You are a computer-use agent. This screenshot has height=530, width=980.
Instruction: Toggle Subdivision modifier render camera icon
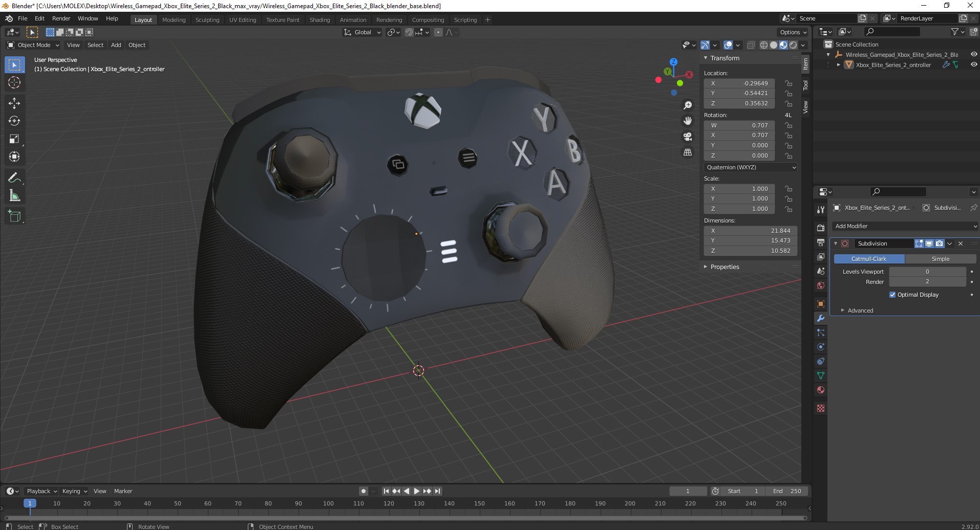[x=940, y=244]
